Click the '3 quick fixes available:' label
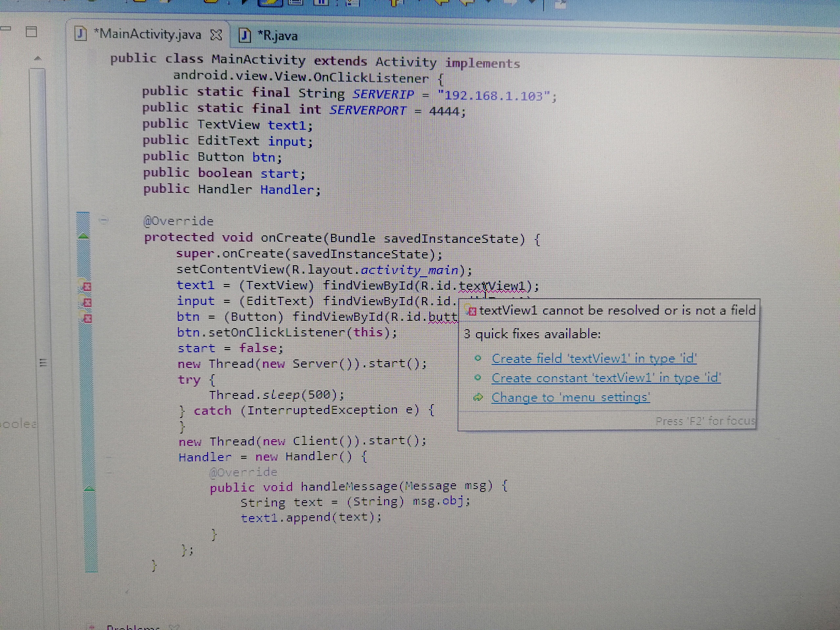Screen dimensions: 840x630 pos(532,334)
